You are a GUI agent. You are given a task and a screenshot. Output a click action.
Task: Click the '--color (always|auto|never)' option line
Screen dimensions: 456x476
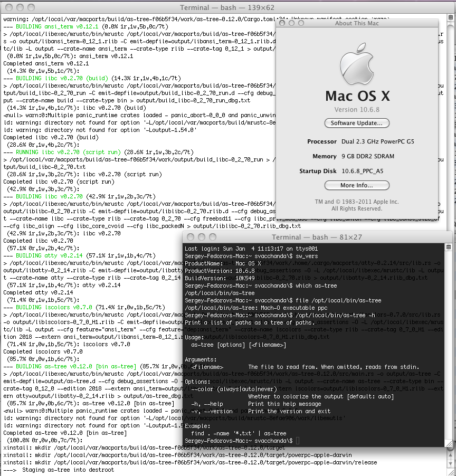(234, 389)
